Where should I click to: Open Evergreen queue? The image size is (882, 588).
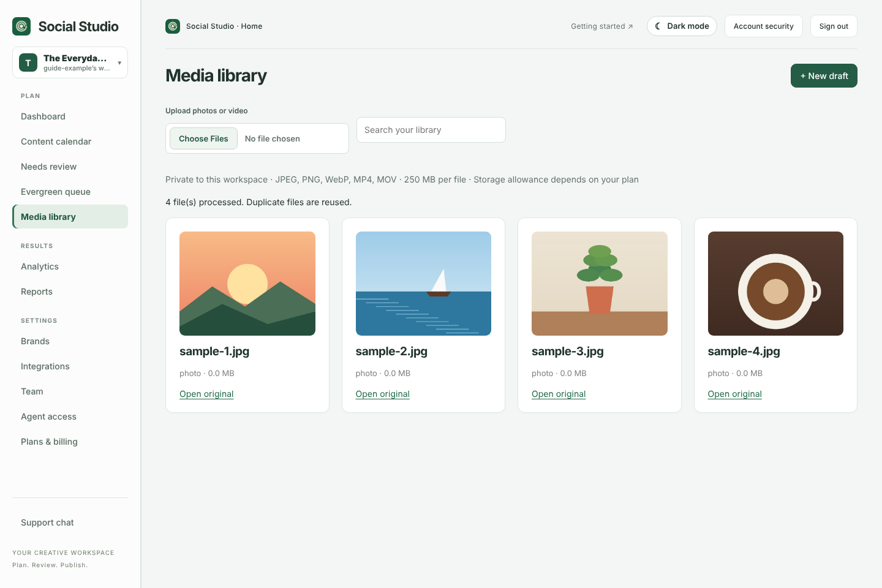coord(70,192)
